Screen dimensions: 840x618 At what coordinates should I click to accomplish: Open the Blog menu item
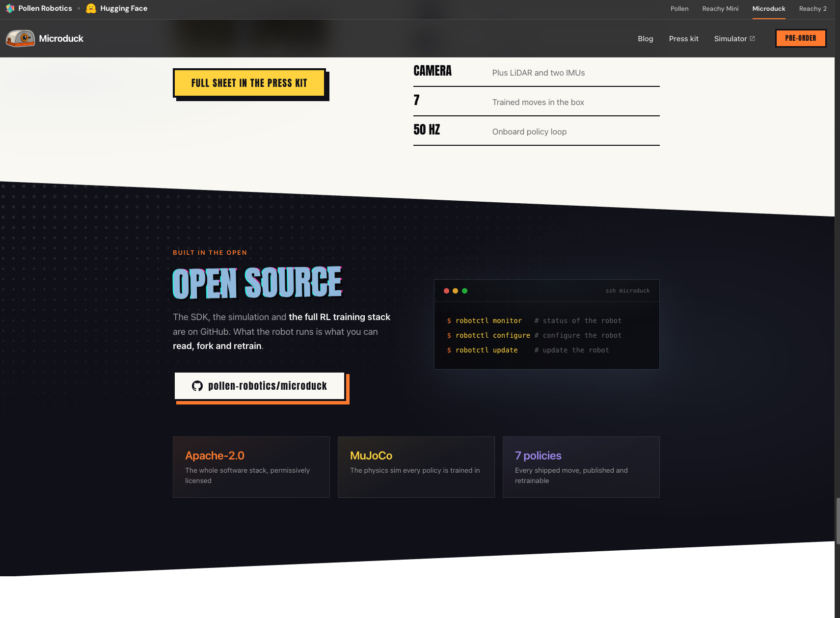coord(645,39)
